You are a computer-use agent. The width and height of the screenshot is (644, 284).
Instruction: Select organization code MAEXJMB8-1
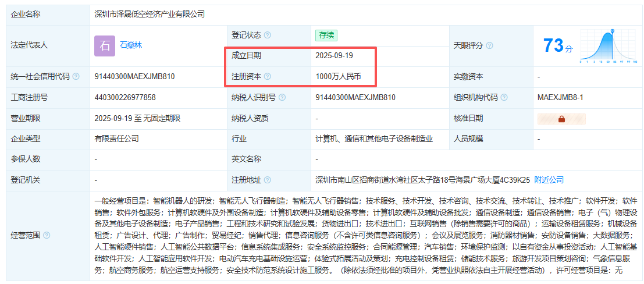point(560,97)
